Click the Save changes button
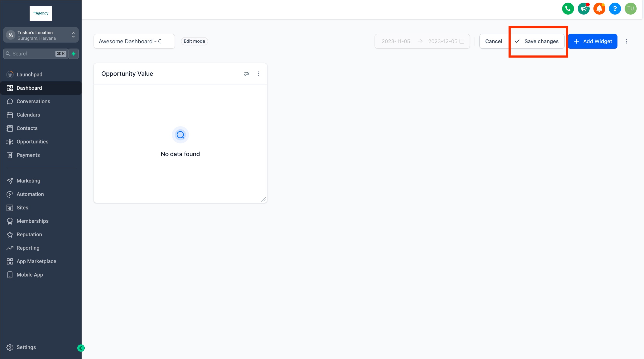The height and width of the screenshot is (359, 644). [537, 42]
